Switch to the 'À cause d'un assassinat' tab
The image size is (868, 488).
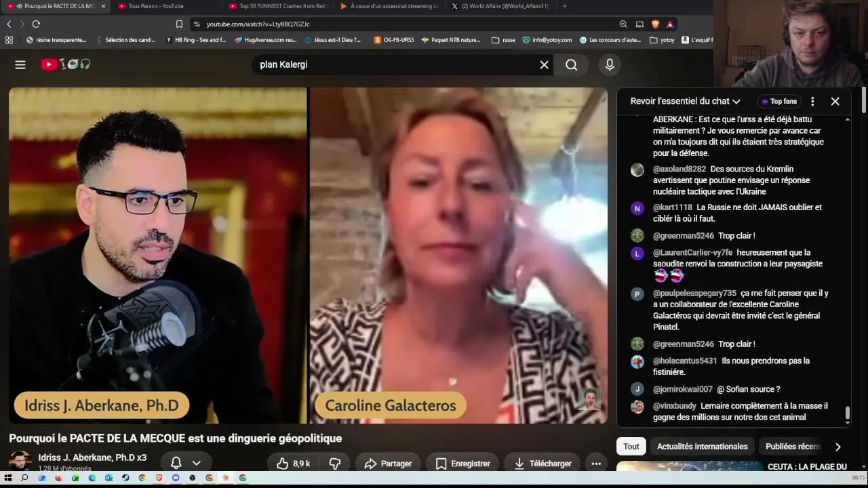pyautogui.click(x=389, y=6)
